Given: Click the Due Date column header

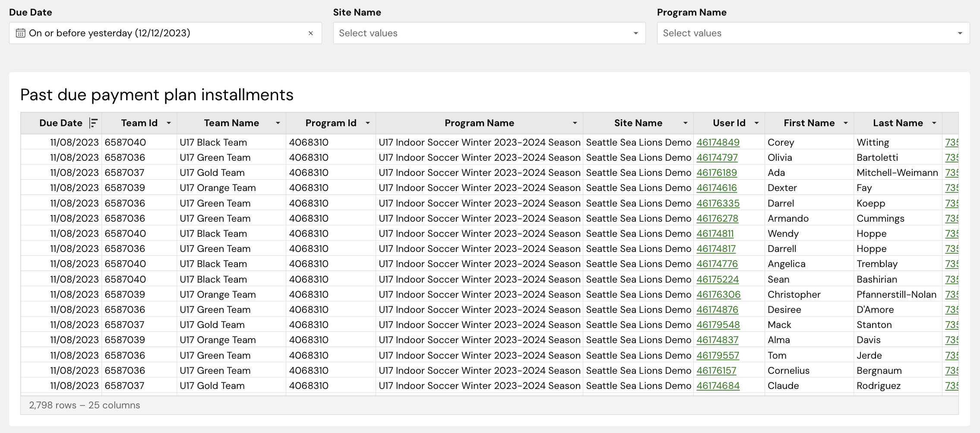Looking at the screenshot, I should pyautogui.click(x=61, y=123).
